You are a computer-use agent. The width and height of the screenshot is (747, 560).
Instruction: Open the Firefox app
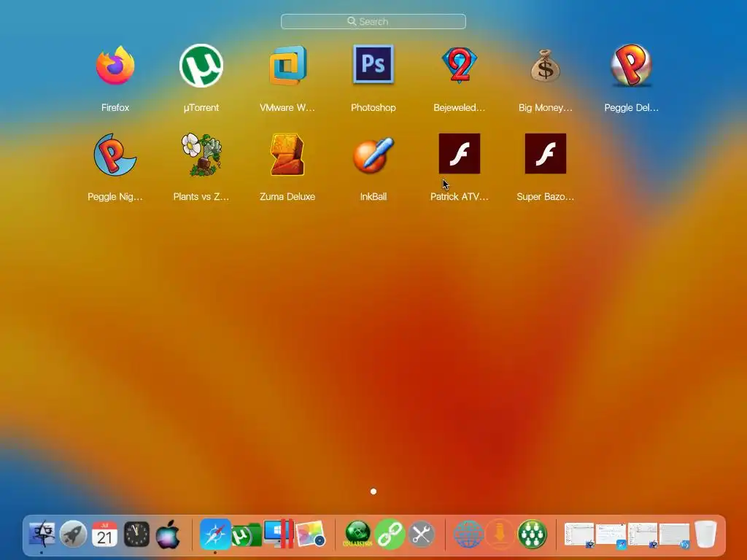pos(115,65)
